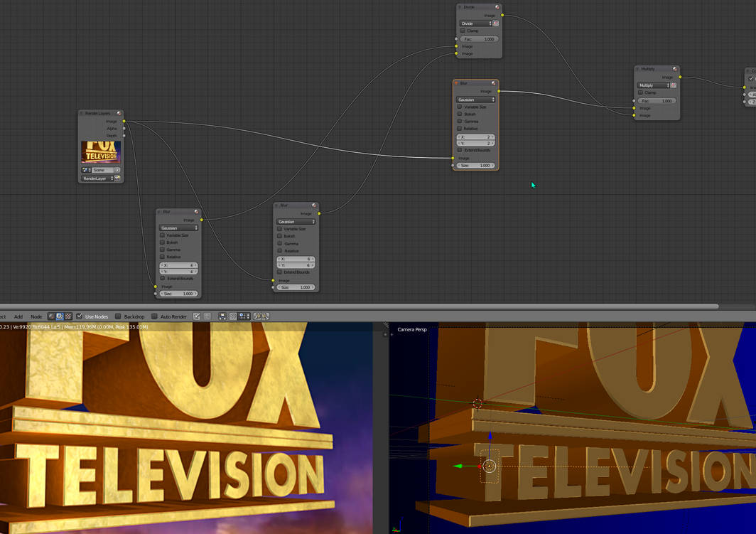Screen dimensions: 756x534
Task: Click the clear scene X icon in Render Layers
Action: point(117,170)
